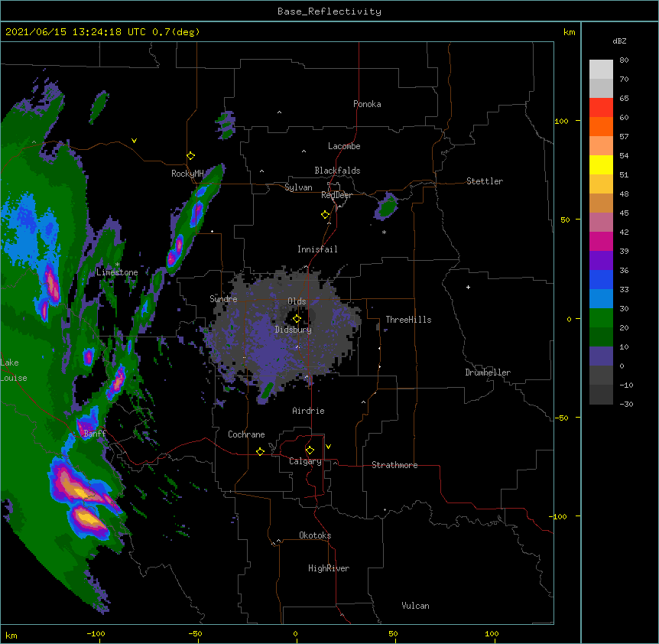Click the Didsbury town label
This screenshot has height=644, width=659.
pos(294,330)
